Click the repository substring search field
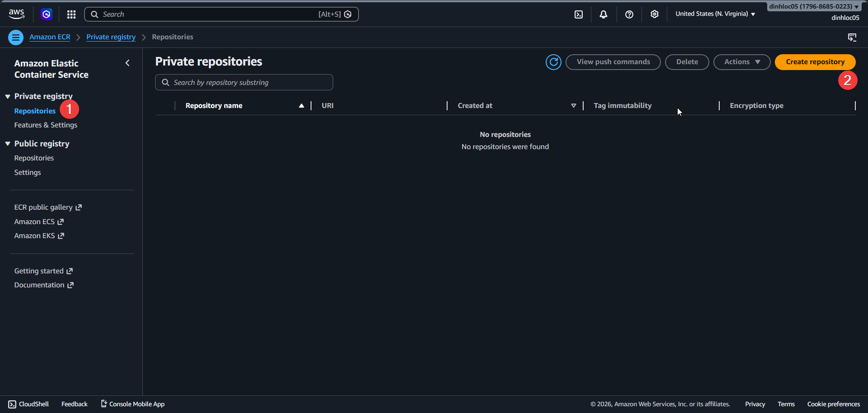This screenshot has width=868, height=413. point(244,82)
